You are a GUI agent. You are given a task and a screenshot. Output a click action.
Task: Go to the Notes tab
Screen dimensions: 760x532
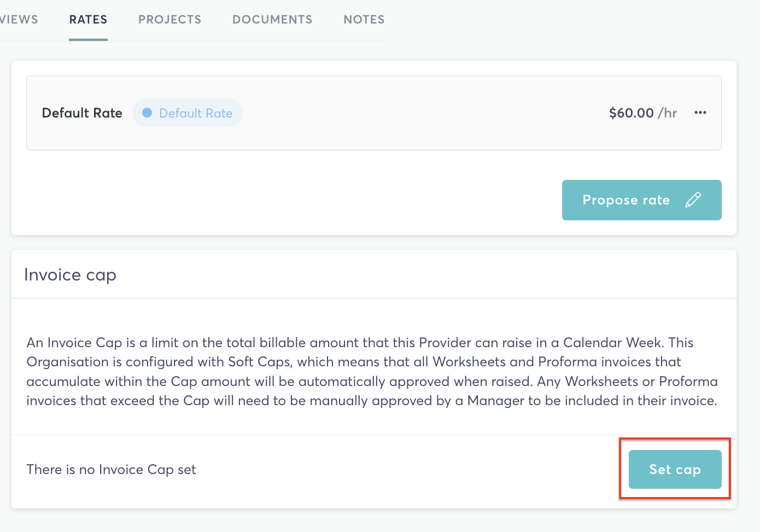[x=364, y=20]
